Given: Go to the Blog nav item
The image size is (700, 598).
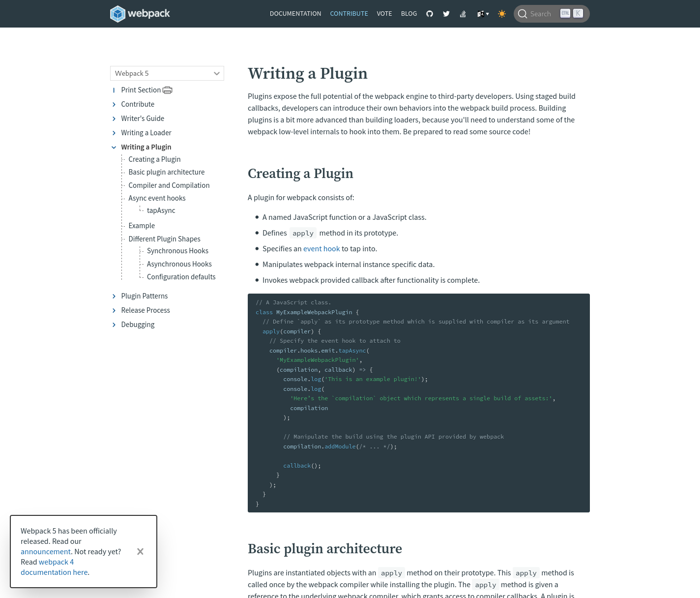Looking at the screenshot, I should coord(409,14).
